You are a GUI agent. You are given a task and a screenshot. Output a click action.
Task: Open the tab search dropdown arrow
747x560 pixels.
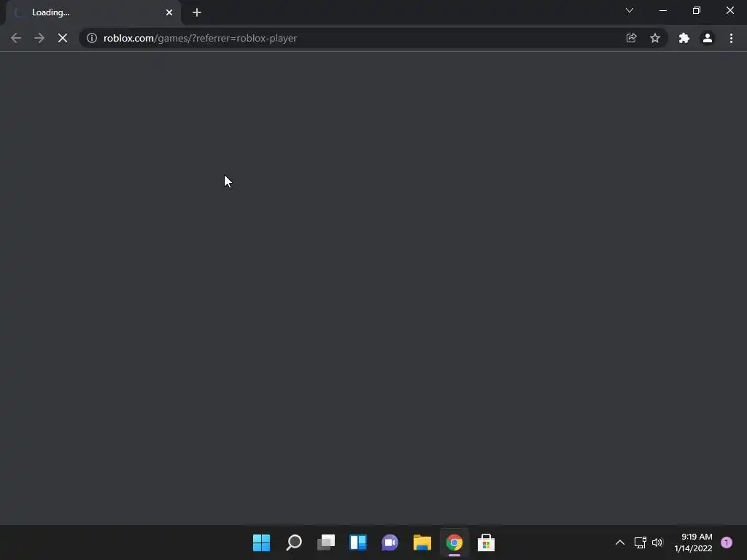pos(630,10)
